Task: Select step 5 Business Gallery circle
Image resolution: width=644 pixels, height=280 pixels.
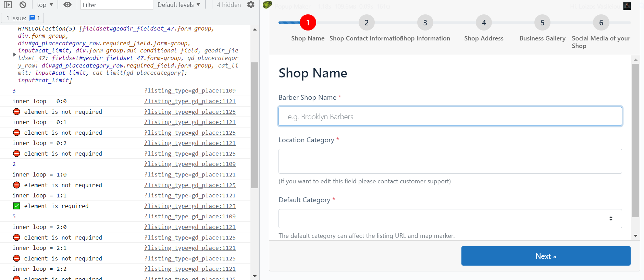Action: point(542,23)
